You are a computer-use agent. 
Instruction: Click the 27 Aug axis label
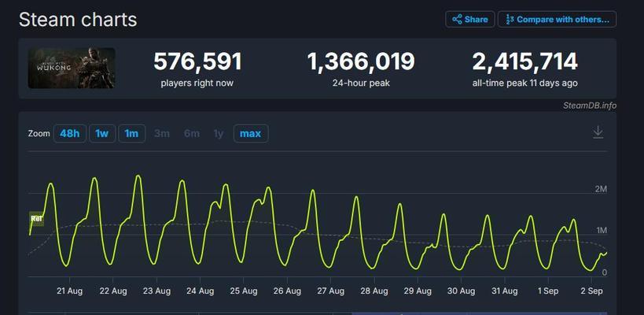click(330, 291)
